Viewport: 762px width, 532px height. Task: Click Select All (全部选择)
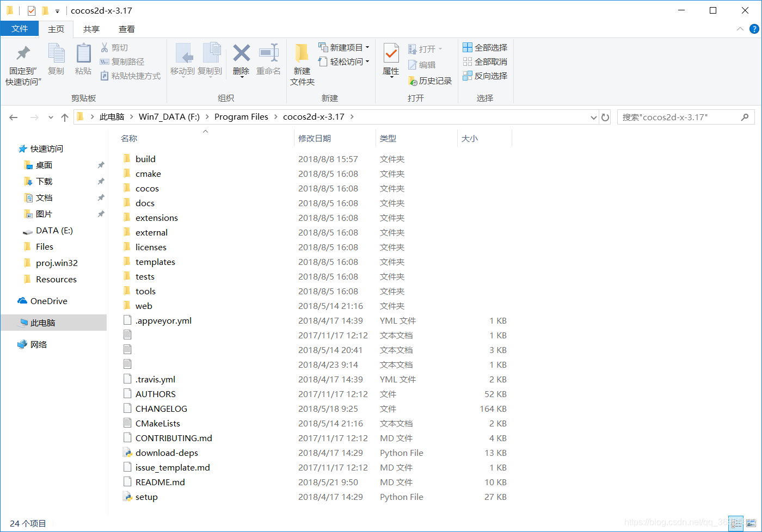tap(485, 47)
